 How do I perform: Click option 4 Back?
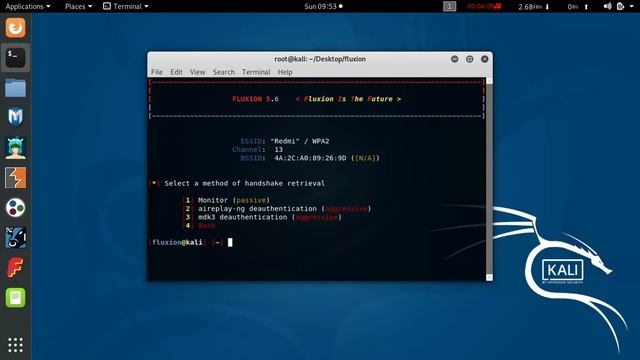click(x=200, y=226)
